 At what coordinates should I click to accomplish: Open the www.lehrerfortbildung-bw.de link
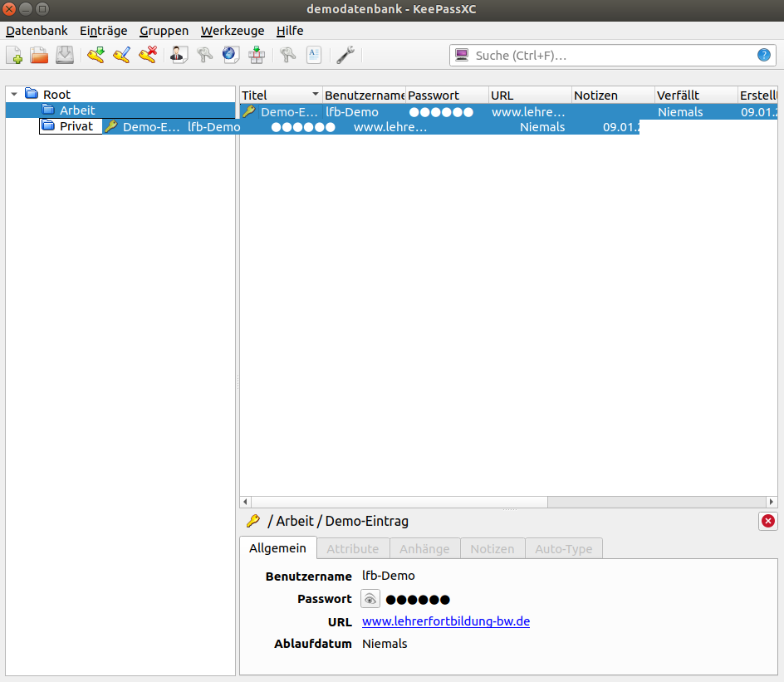click(x=446, y=621)
